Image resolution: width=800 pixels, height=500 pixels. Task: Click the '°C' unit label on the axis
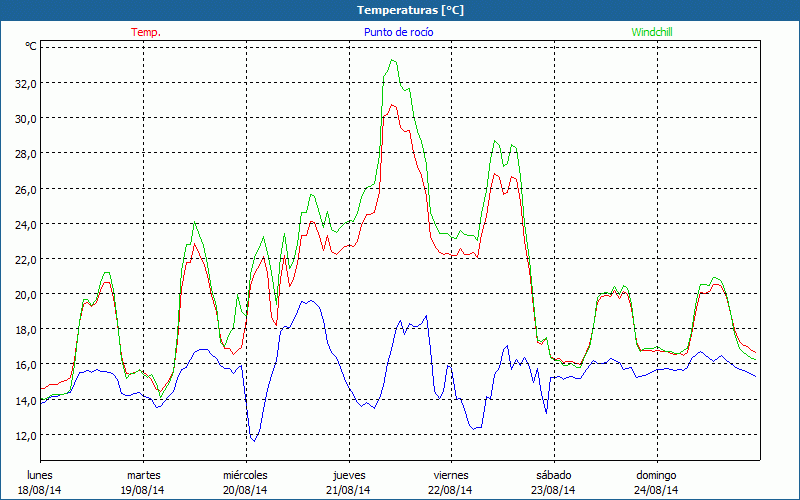click(31, 47)
